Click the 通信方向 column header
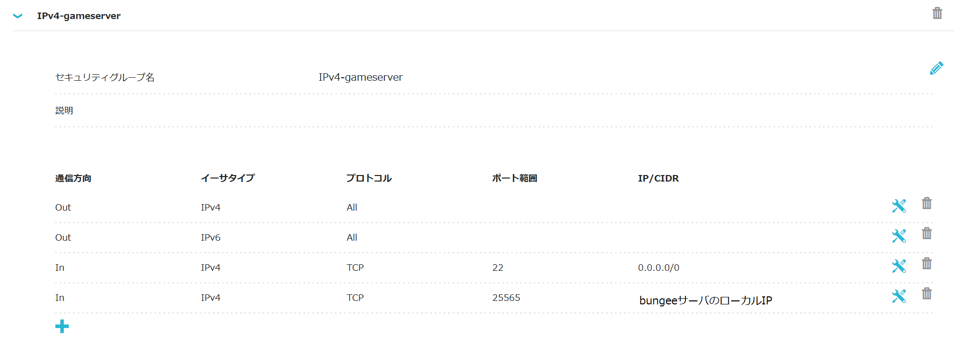Screen dimensions: 980x338 [73, 179]
